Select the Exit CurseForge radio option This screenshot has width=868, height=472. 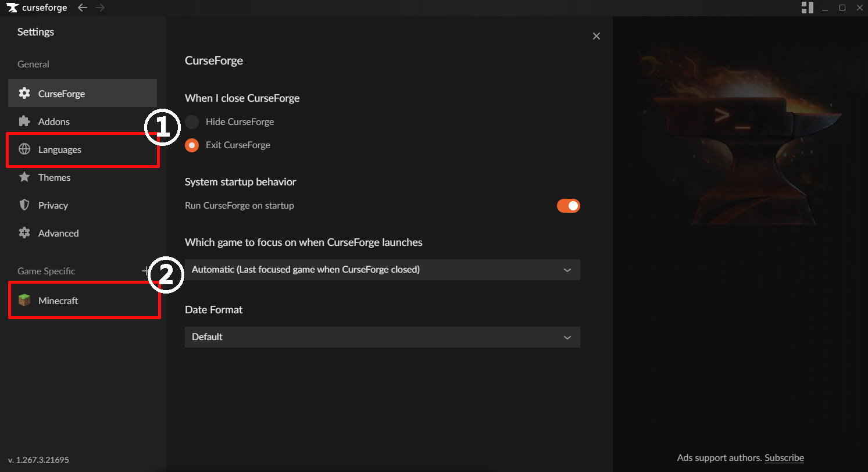coord(192,145)
